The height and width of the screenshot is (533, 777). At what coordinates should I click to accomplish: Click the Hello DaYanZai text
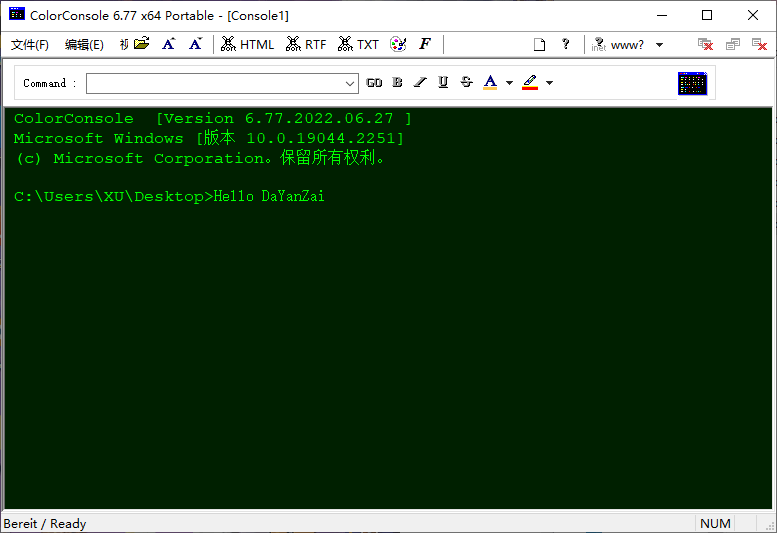[269, 197]
